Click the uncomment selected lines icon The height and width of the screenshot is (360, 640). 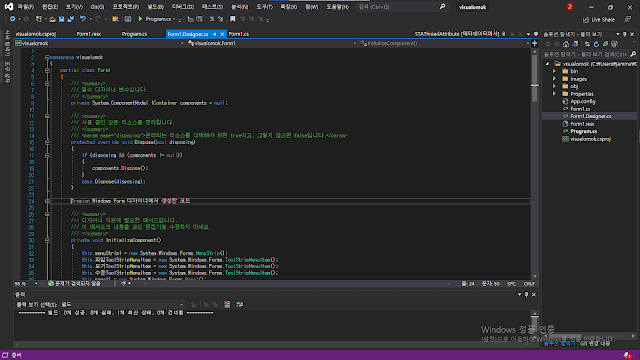220,19
